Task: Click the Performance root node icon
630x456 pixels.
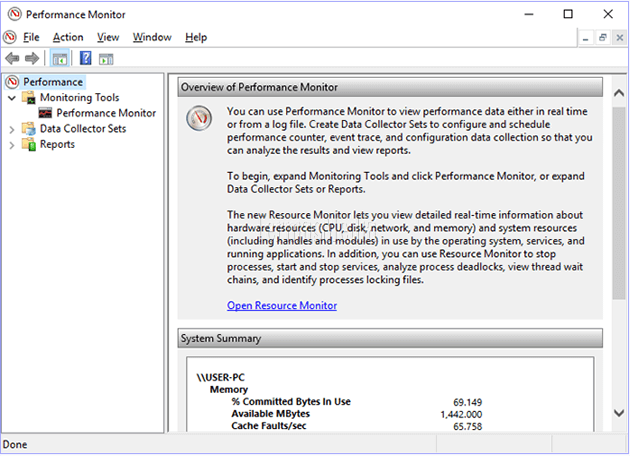Action: [x=12, y=82]
